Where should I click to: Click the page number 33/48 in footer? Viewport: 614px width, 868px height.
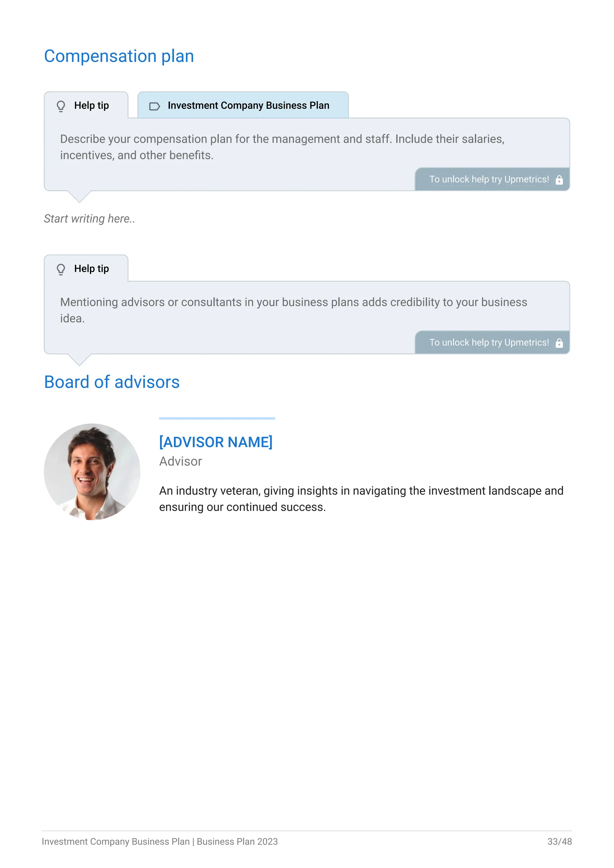point(559,842)
